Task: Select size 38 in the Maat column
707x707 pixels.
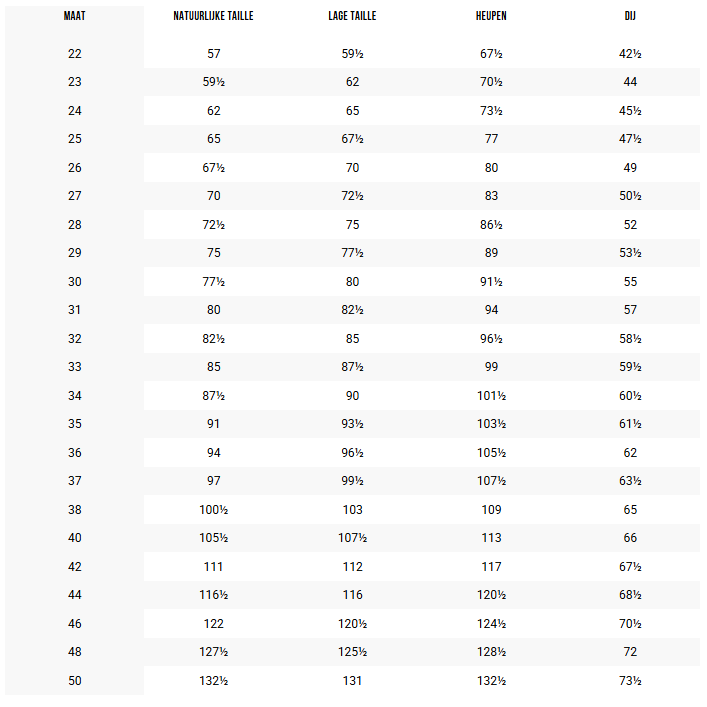Action: pyautogui.click(x=75, y=510)
